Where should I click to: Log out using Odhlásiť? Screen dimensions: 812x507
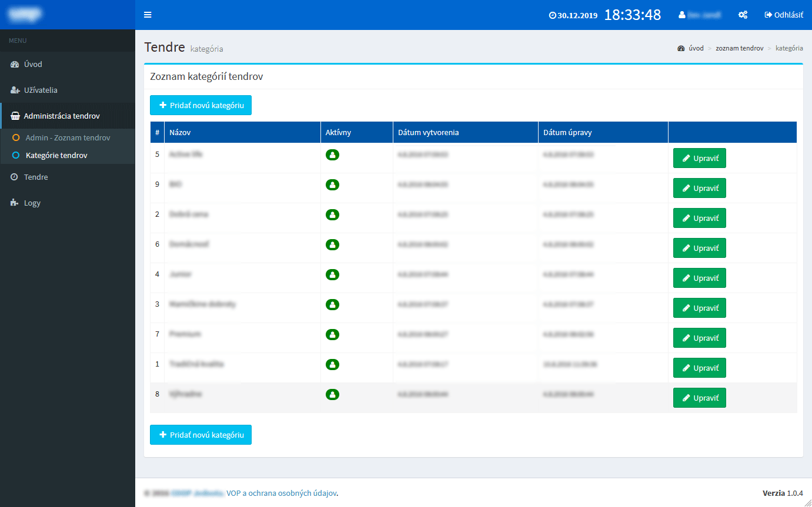[x=784, y=15]
